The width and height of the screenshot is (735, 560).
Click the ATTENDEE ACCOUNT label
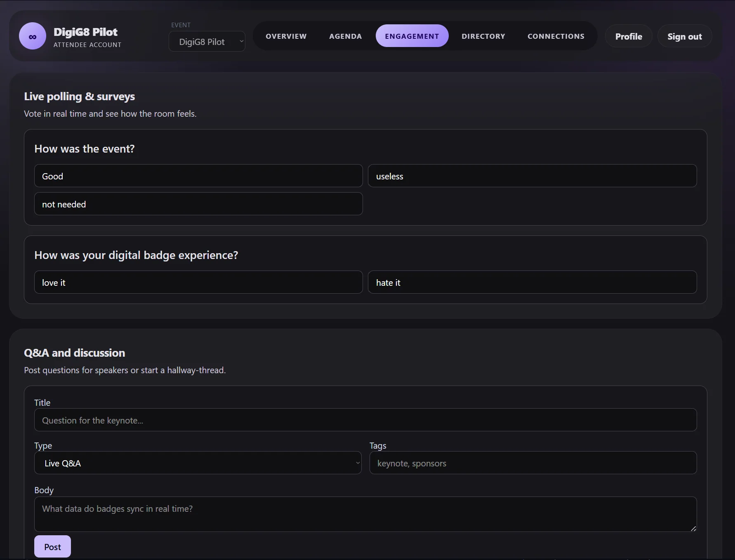(87, 45)
